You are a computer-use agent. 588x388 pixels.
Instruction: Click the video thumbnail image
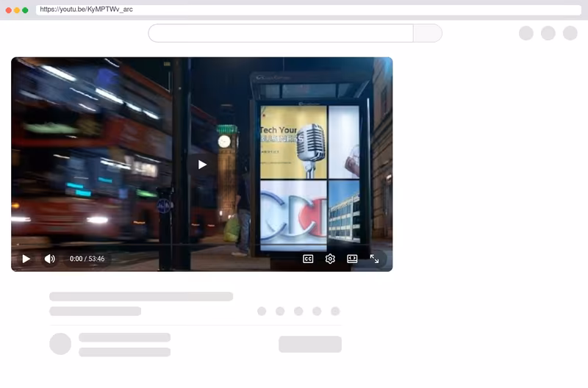click(x=201, y=164)
